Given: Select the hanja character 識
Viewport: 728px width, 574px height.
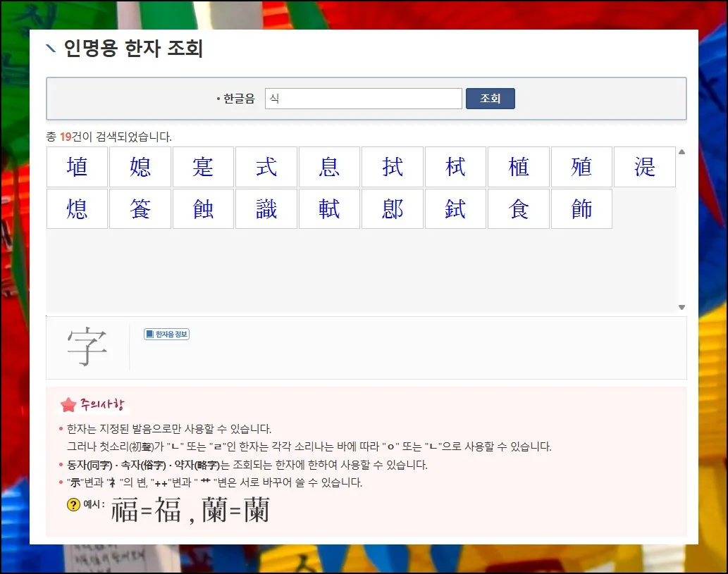Looking at the screenshot, I should pos(266,209).
